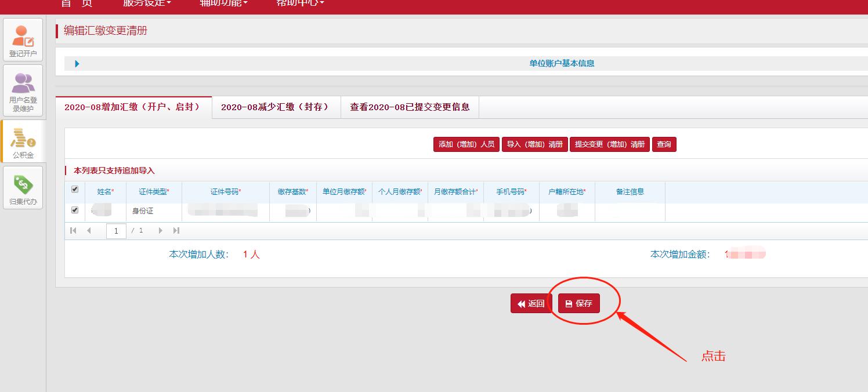The height and width of the screenshot is (392, 868).
Task: Uncheck the select-all checkbox in table header
Action: [x=74, y=188]
